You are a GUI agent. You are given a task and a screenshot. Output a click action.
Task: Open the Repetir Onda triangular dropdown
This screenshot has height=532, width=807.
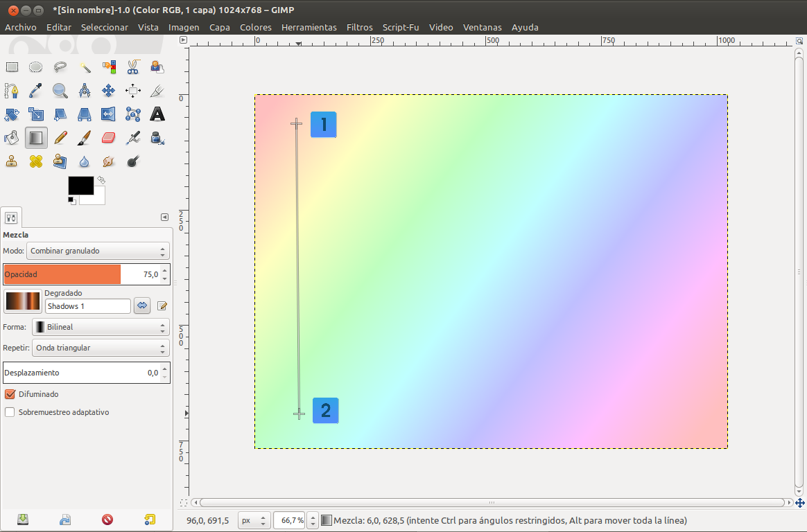(x=101, y=348)
